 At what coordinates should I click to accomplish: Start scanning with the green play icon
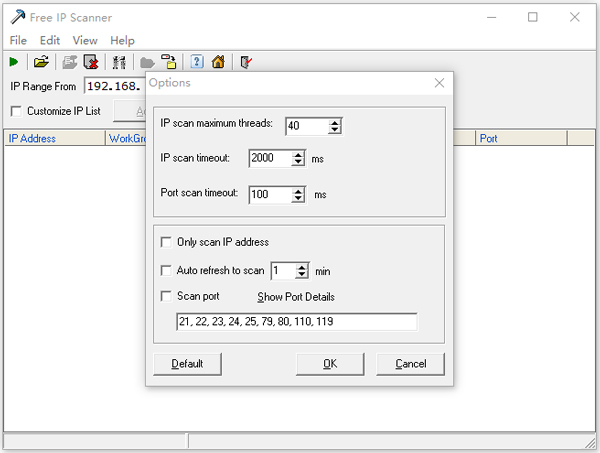pos(14,62)
